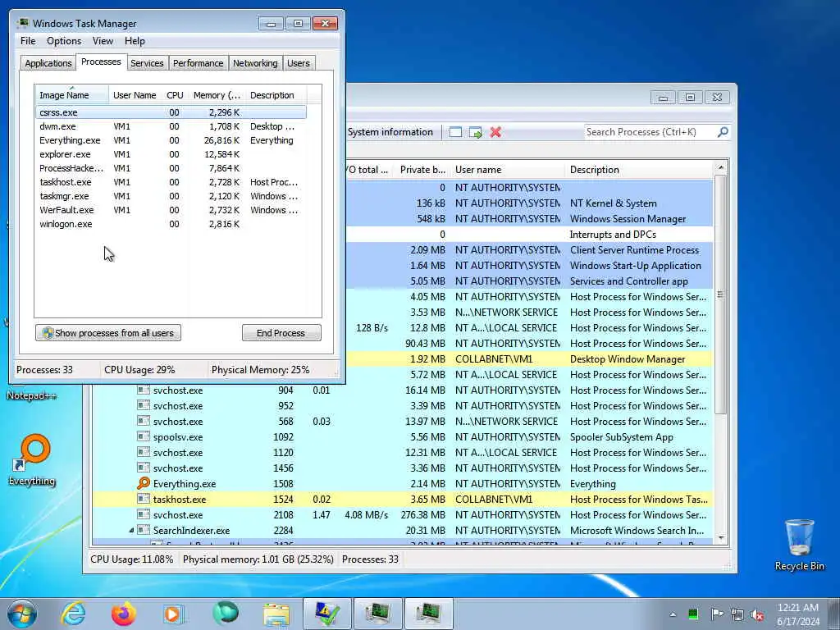Select taskhost.exe row with PID 1524
The image size is (840, 630).
403,500
